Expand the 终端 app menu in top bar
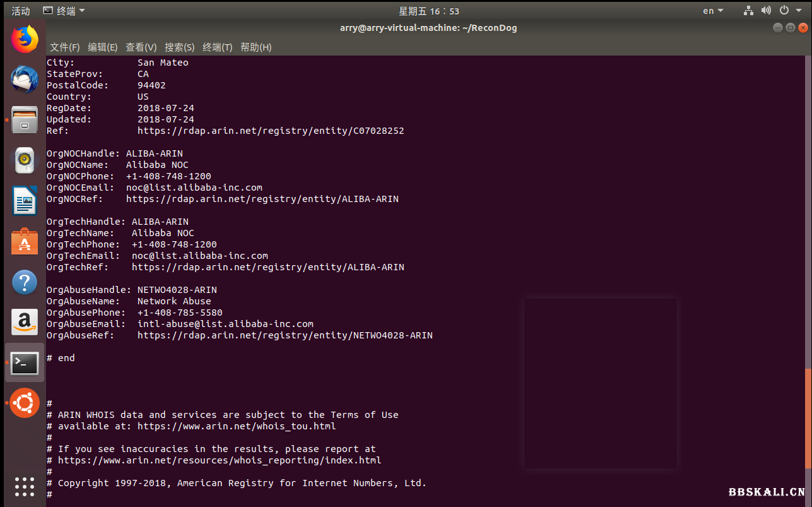 (64, 11)
